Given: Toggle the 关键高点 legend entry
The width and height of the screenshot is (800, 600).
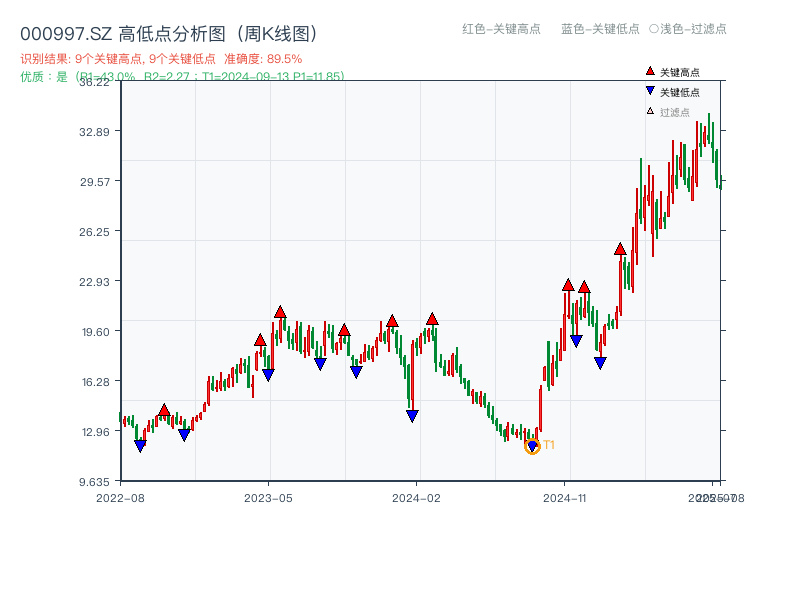Looking at the screenshot, I should pyautogui.click(x=673, y=72).
